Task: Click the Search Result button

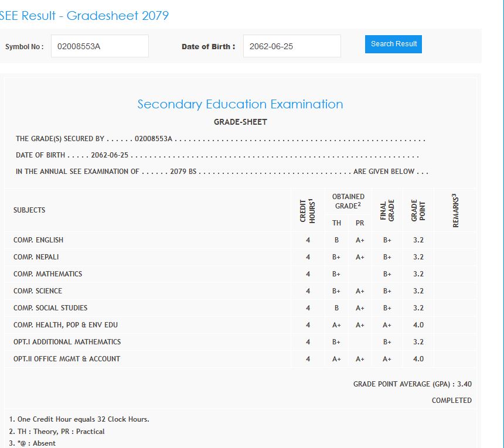Action: (x=393, y=44)
